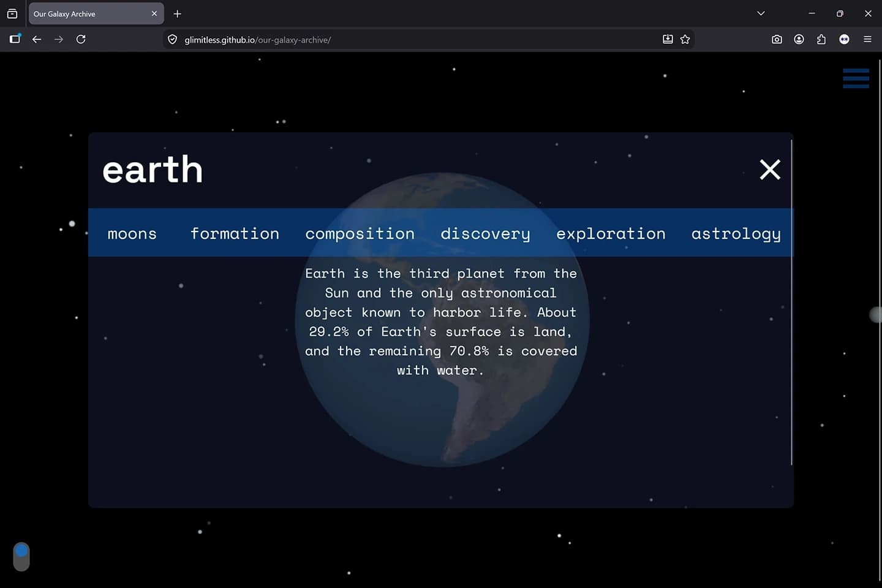Reload the Our Galaxy Archive page
Viewport: 882px width, 588px height.
pos(81,39)
